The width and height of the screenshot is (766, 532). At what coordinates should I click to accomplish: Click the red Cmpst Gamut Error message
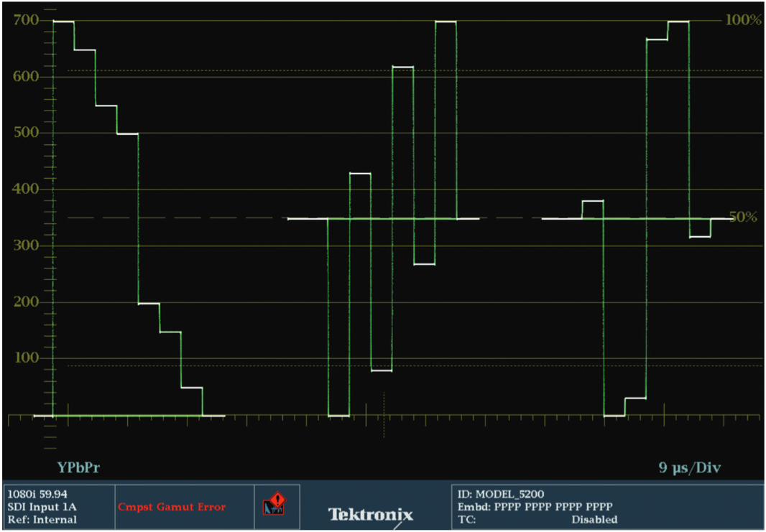[x=172, y=507]
